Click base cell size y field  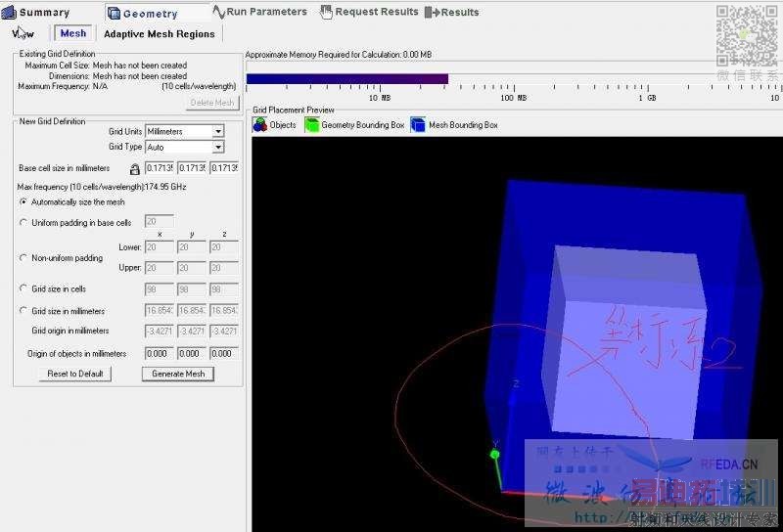192,168
